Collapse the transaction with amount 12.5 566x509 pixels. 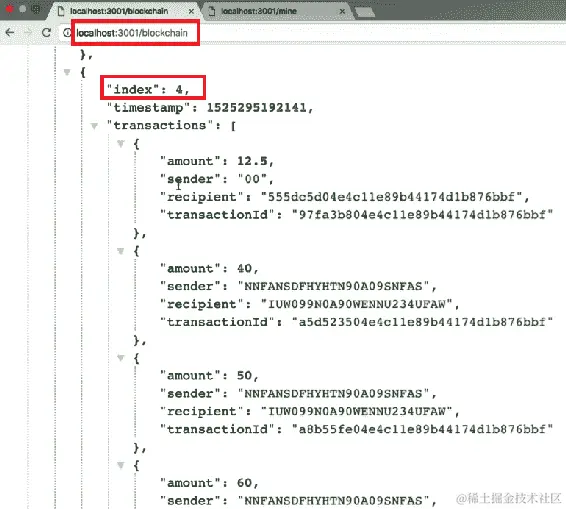click(x=121, y=144)
